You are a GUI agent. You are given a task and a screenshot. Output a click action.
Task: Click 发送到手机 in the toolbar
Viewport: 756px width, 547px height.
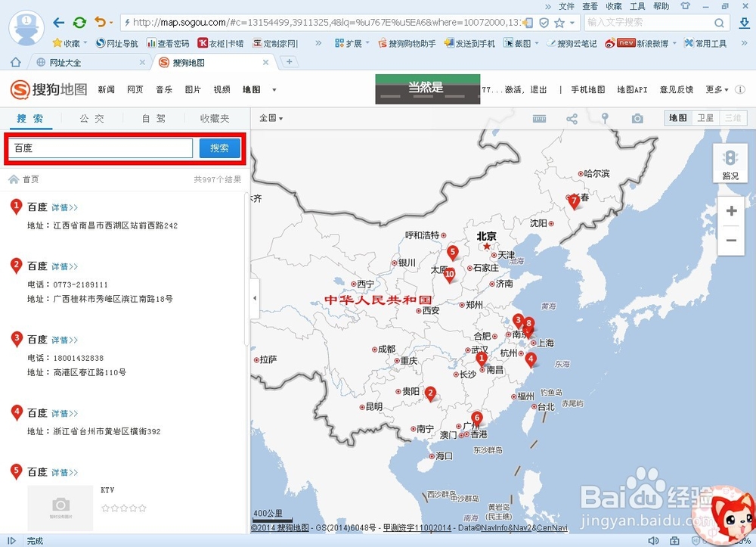tap(469, 43)
